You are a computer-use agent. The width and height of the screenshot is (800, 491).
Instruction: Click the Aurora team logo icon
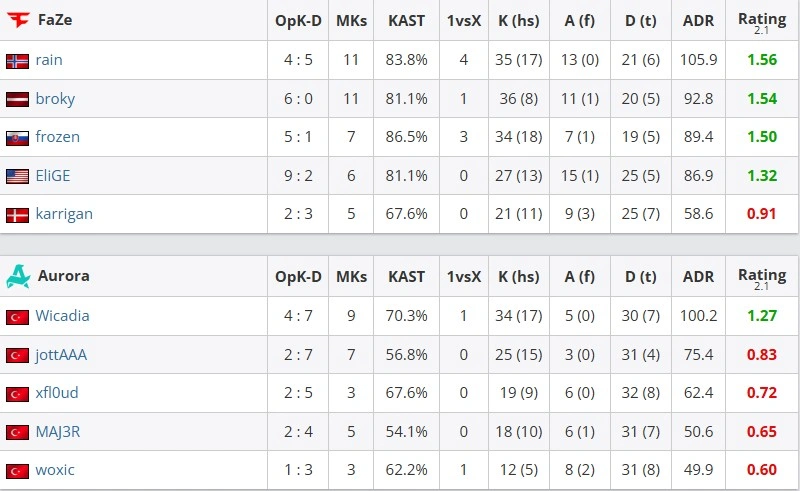click(18, 276)
